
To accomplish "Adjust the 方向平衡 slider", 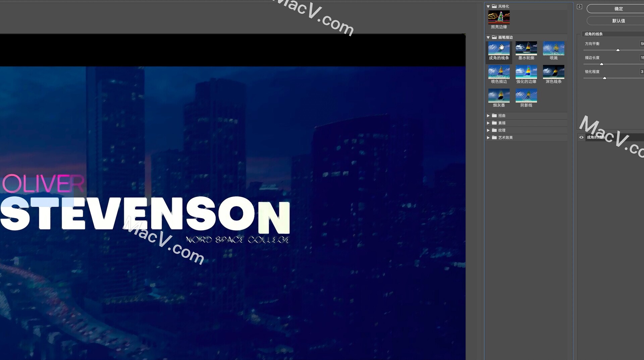I will point(618,50).
